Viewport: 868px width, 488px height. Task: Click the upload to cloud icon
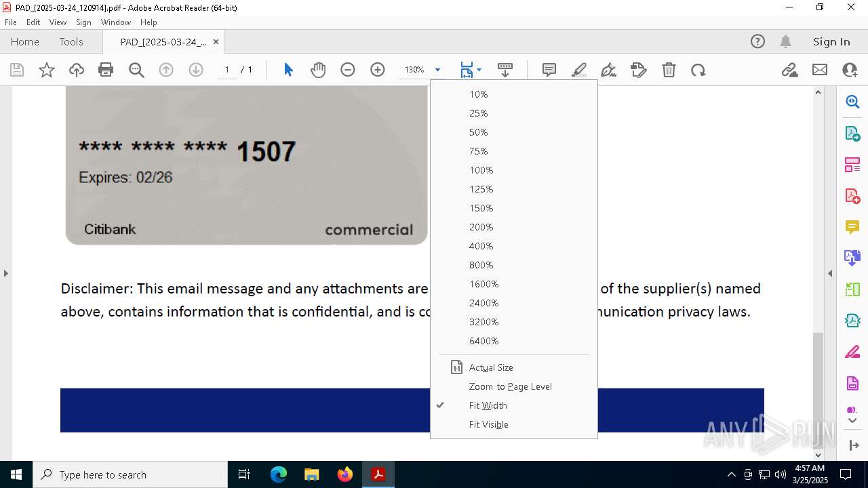(77, 70)
